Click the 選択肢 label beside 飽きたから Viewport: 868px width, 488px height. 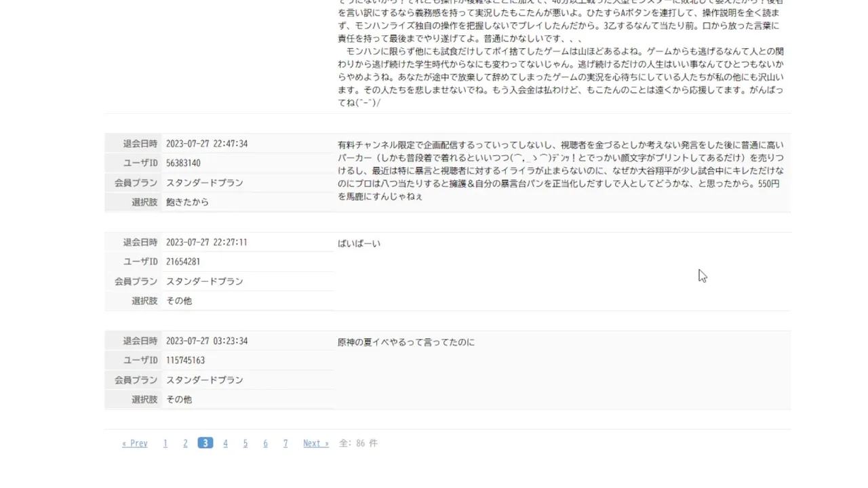pyautogui.click(x=144, y=202)
